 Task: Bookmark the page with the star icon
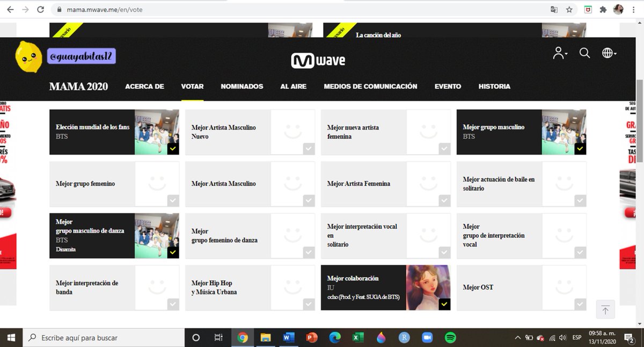click(569, 10)
